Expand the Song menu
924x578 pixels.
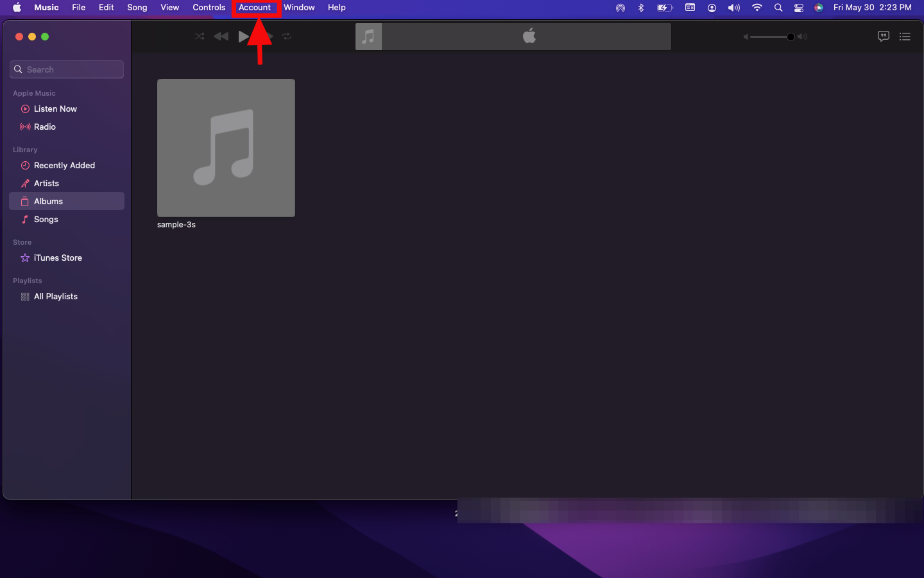[137, 8]
